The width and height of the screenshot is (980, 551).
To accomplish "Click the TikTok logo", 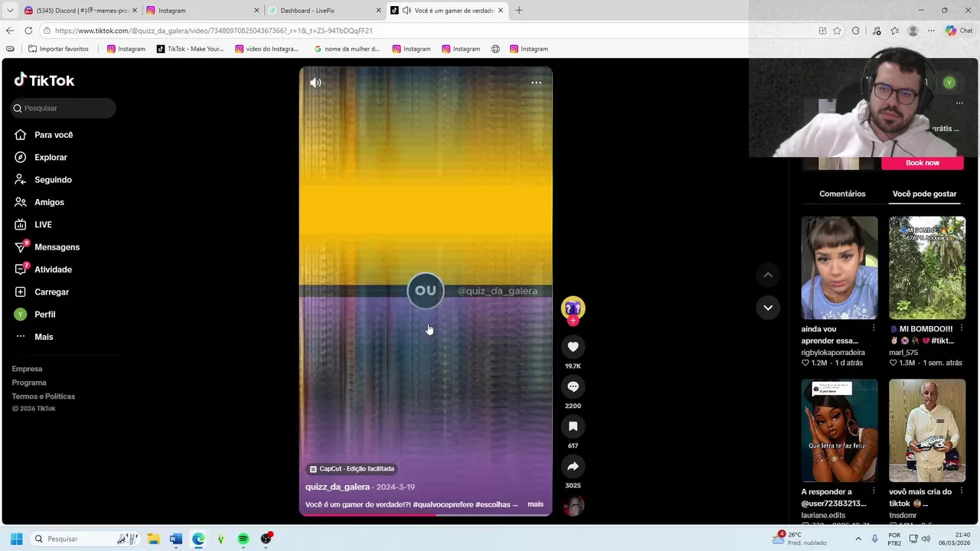I will [x=44, y=80].
